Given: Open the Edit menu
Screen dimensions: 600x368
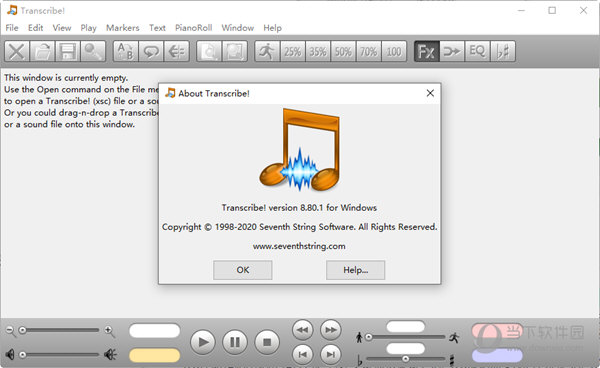Looking at the screenshot, I should click(36, 28).
